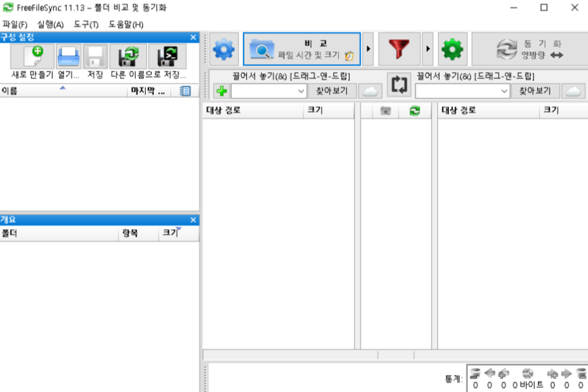Image resolution: width=588 pixels, height=392 pixels.
Task: Start synchronization (동기화) button
Action: click(x=529, y=49)
